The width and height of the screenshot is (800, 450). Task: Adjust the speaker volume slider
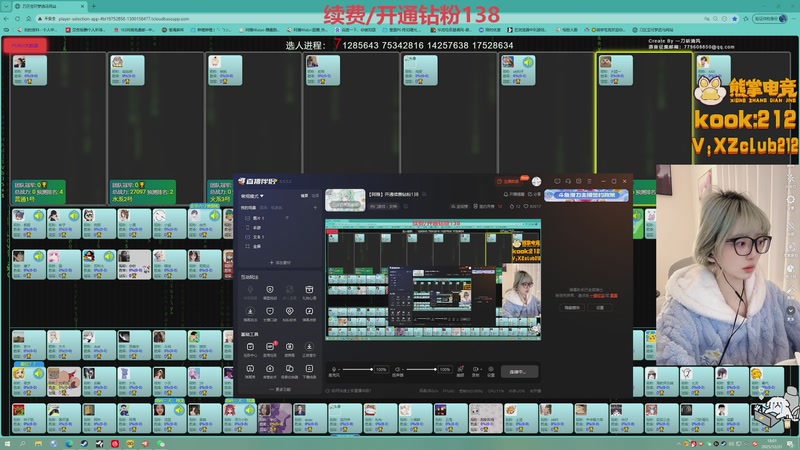point(420,369)
